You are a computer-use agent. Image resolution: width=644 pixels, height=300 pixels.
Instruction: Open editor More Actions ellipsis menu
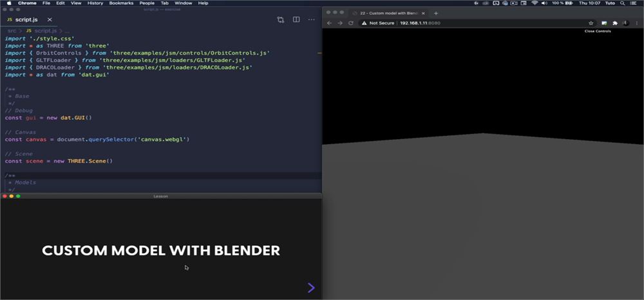(x=311, y=19)
